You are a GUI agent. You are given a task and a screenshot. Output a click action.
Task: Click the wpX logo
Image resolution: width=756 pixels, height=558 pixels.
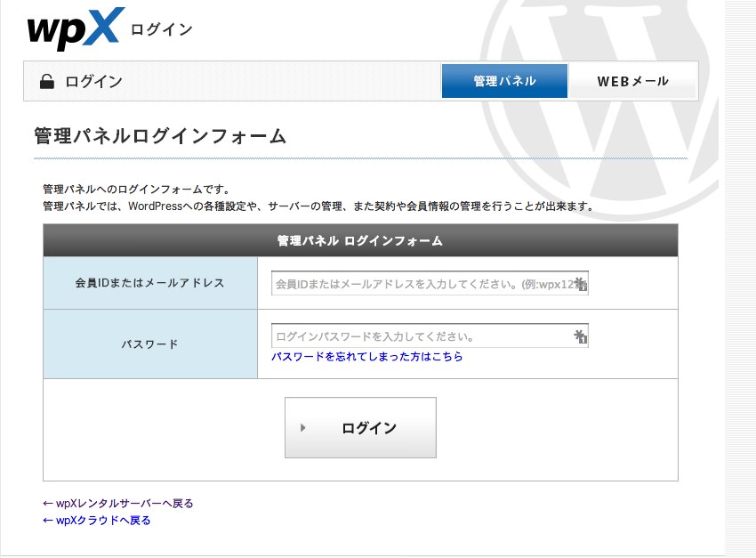pos(76,28)
